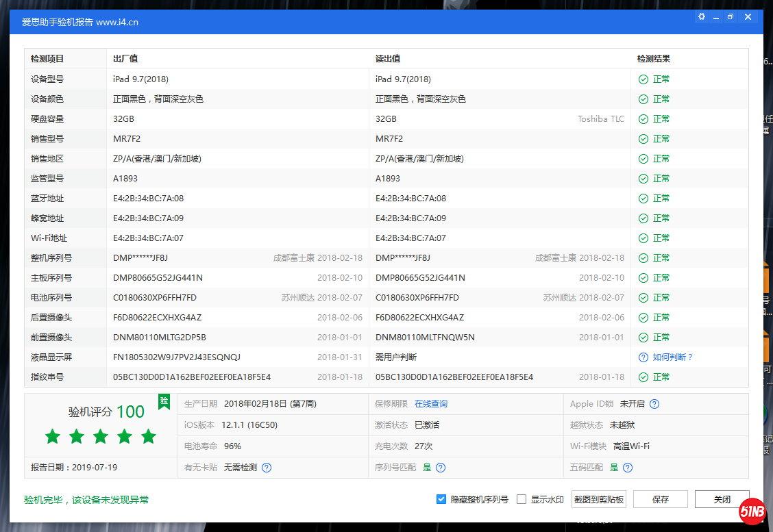Click help icon beside Apple ID锁
Image resolution: width=773 pixels, height=532 pixels.
click(654, 404)
